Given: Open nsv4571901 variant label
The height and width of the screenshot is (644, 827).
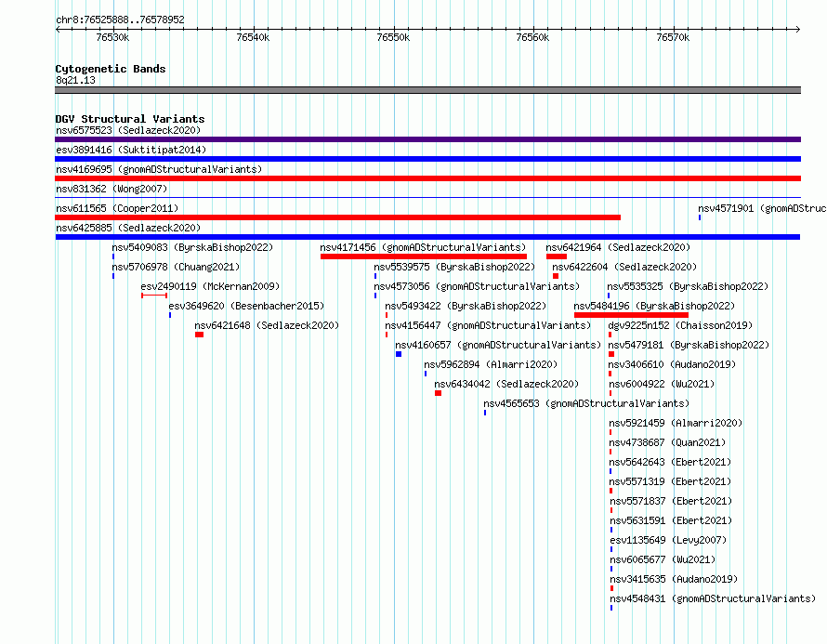Looking at the screenshot, I should (x=762, y=208).
